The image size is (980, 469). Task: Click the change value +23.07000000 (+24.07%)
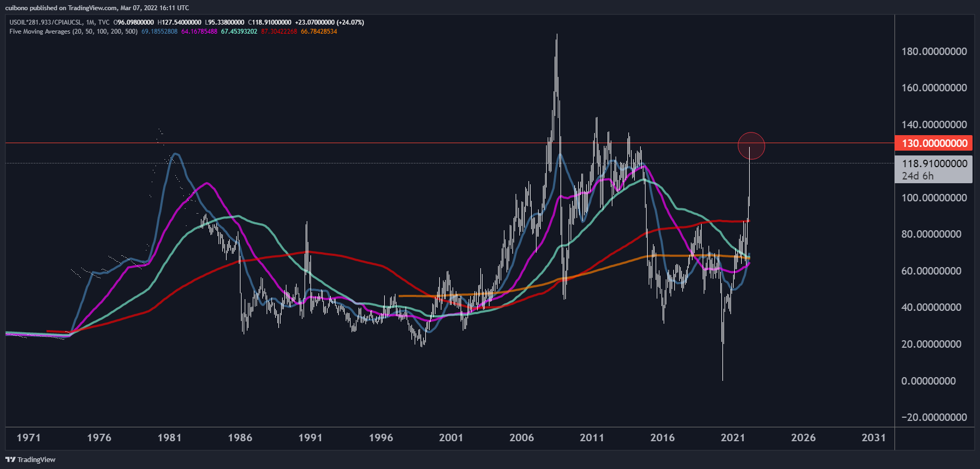pos(330,22)
